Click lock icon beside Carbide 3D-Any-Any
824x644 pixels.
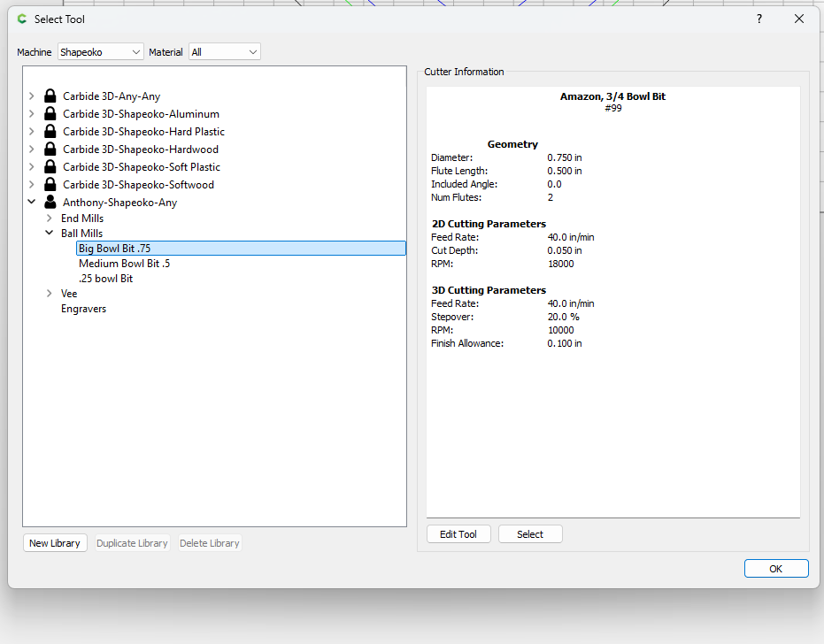[x=50, y=96]
